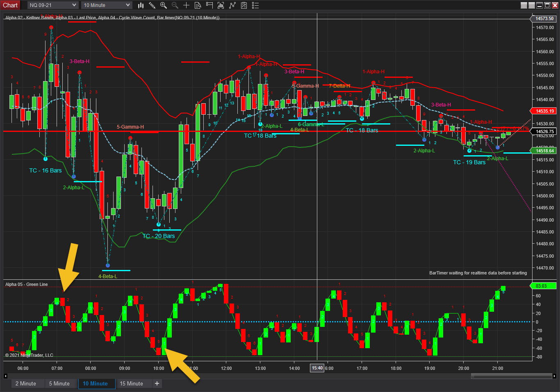Image resolution: width=560 pixels, height=392 pixels.
Task: Click the 12:00 time axis label
Action: pos(226,368)
